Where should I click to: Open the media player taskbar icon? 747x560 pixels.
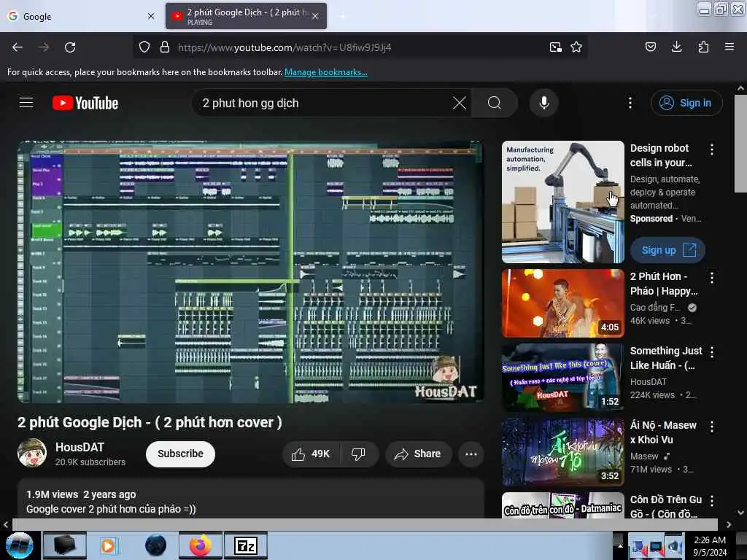coord(108,545)
